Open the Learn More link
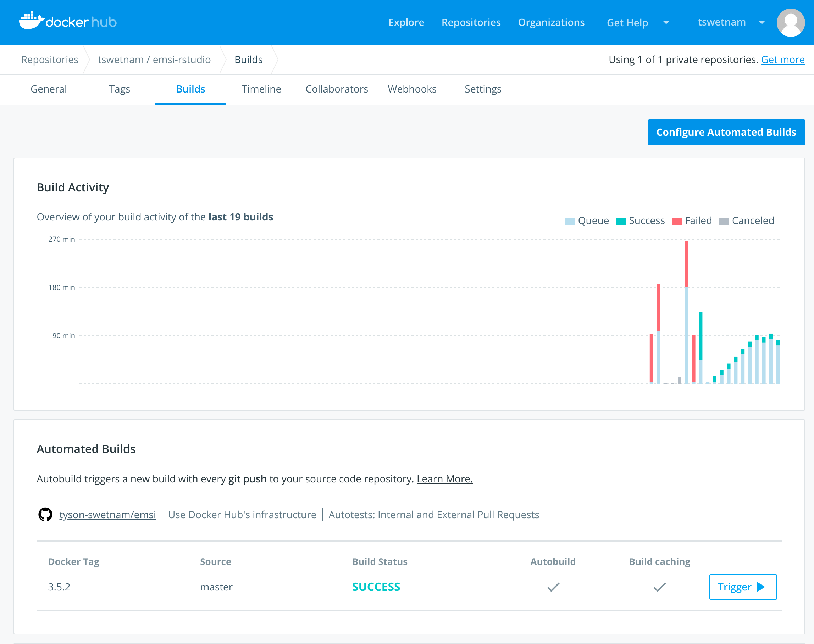This screenshot has width=814, height=644. 444,478
